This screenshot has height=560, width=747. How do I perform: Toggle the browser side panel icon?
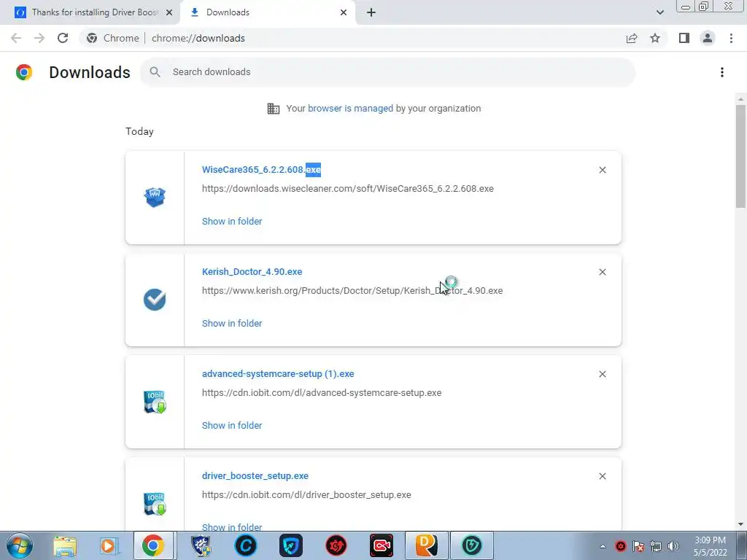click(684, 38)
